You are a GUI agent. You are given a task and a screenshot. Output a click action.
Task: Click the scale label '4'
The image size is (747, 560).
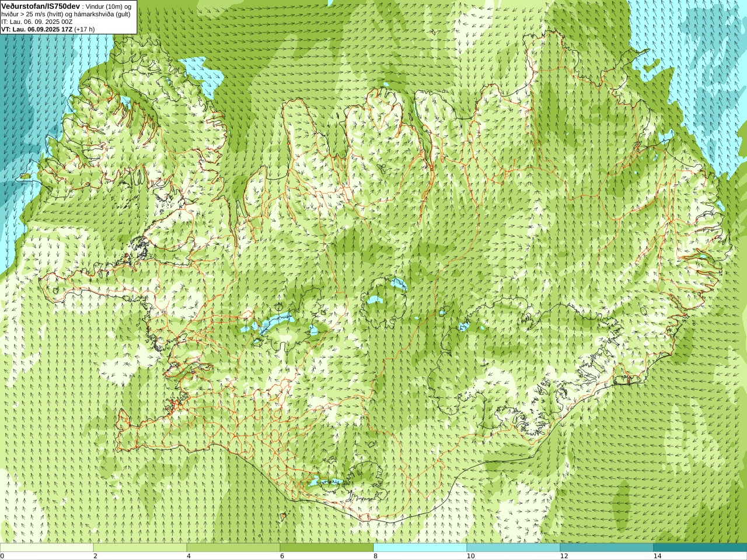click(189, 556)
